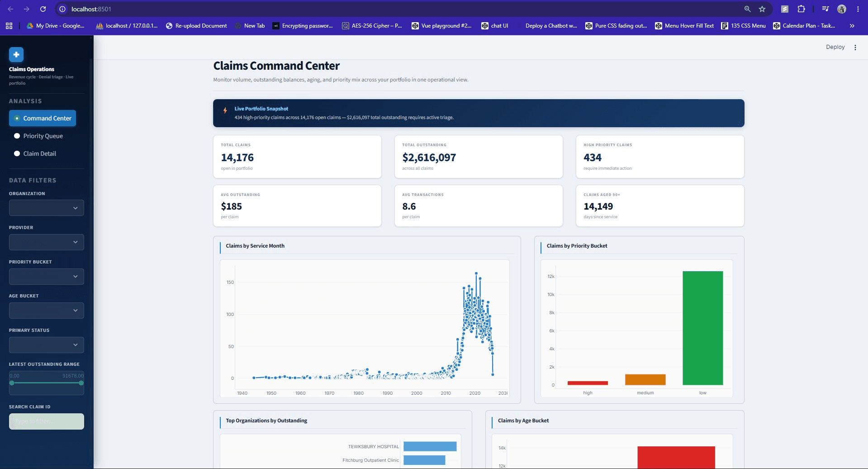Image resolution: width=868 pixels, height=469 pixels.
Task: Click the green low bar in priority chart
Action: pyautogui.click(x=702, y=328)
